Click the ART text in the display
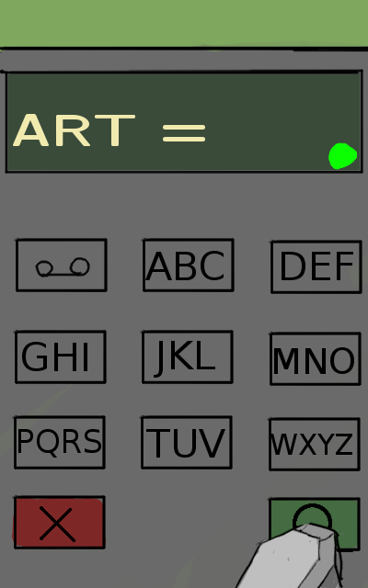The width and height of the screenshot is (368, 588). tap(74, 130)
